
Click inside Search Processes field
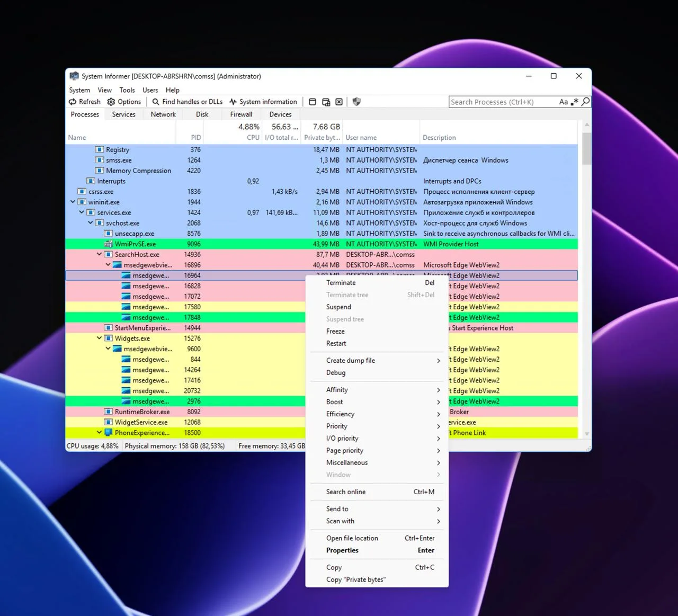point(503,102)
